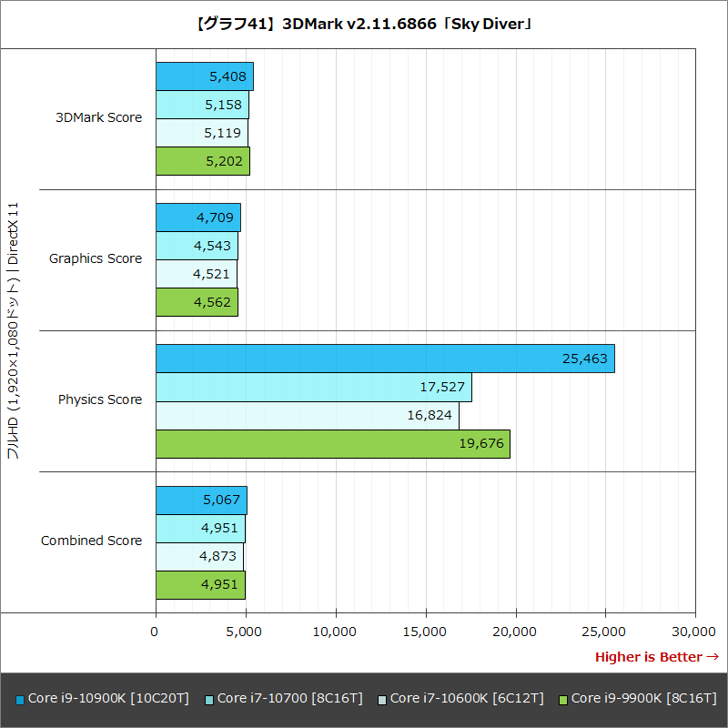This screenshot has width=728, height=728.
Task: Click the Core i7-10600K pale legend swatch
Action: (382, 700)
